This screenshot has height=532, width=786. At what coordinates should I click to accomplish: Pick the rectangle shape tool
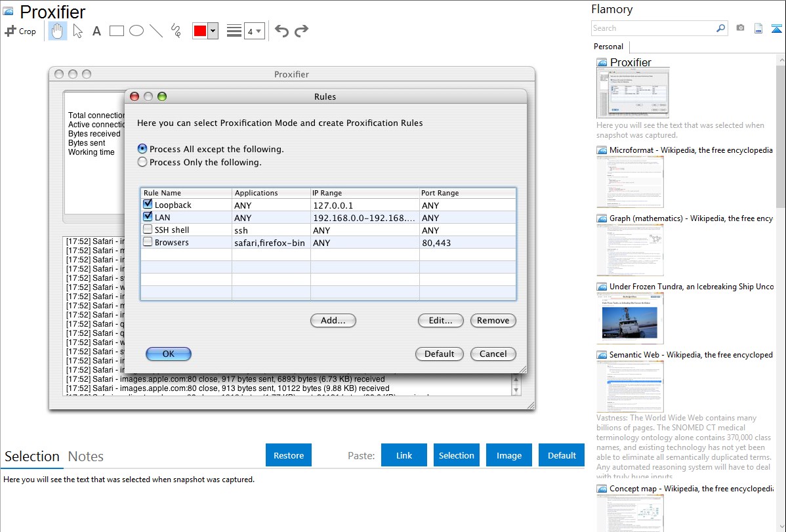coord(116,31)
